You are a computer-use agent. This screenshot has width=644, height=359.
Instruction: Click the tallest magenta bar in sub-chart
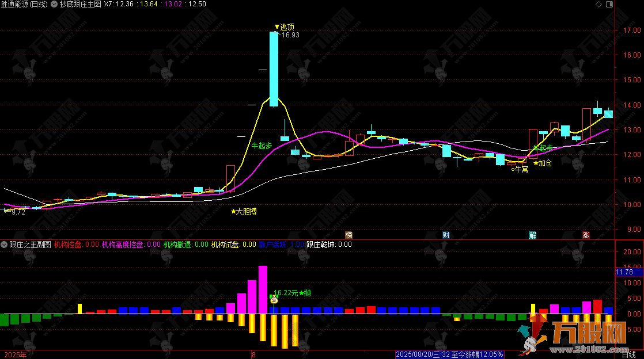click(263, 289)
